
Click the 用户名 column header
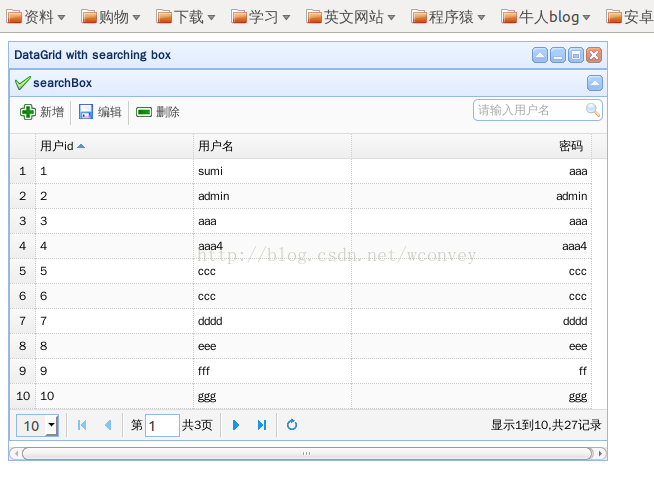click(x=272, y=146)
